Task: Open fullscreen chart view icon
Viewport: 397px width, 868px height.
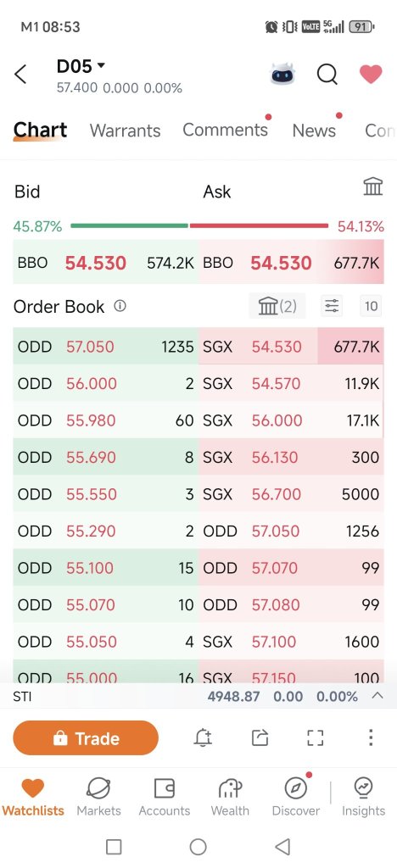Action: [315, 737]
